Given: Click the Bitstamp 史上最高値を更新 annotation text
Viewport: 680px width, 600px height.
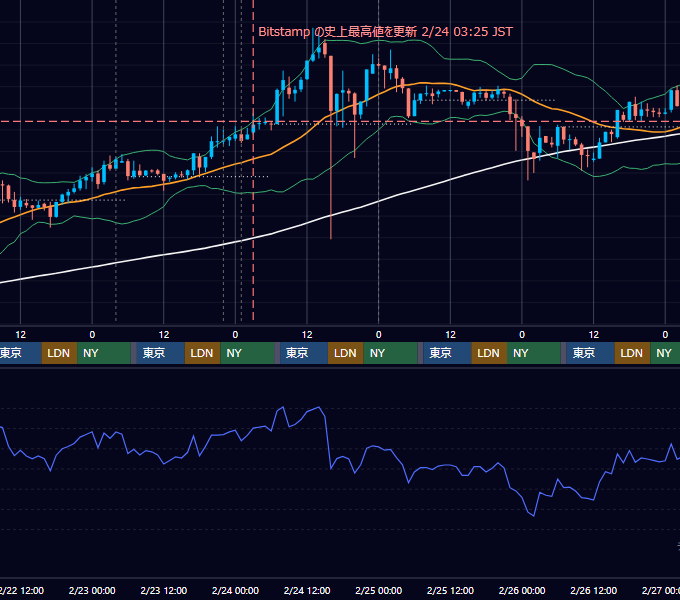Looking at the screenshot, I should 385,32.
